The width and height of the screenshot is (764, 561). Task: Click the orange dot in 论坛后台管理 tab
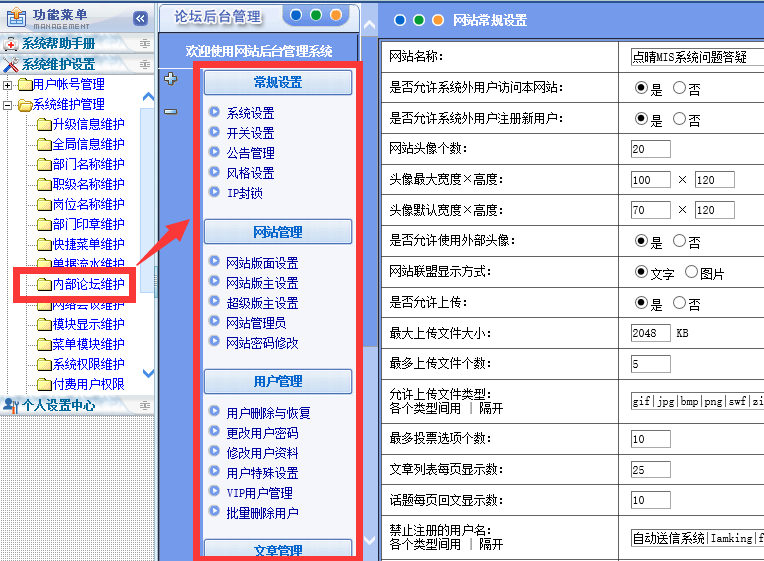336,15
